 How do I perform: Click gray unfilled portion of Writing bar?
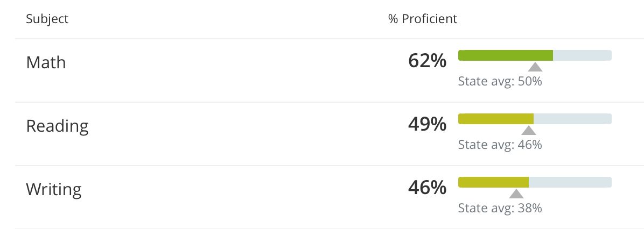pyautogui.click(x=570, y=182)
